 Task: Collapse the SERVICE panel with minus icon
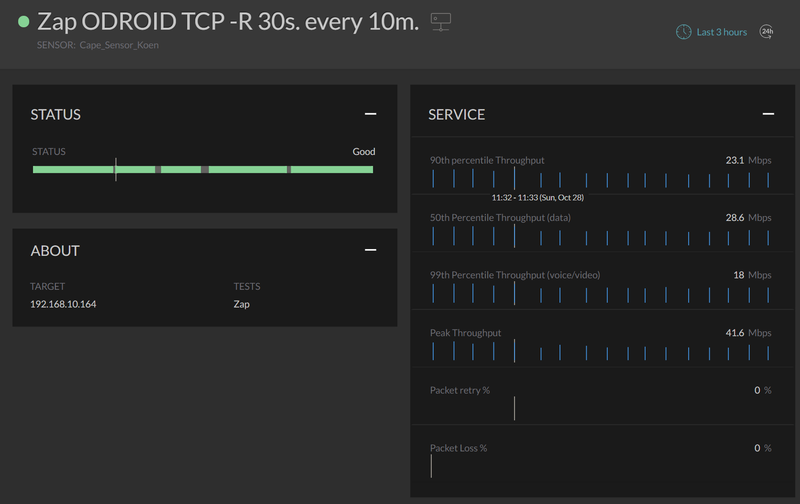click(768, 114)
